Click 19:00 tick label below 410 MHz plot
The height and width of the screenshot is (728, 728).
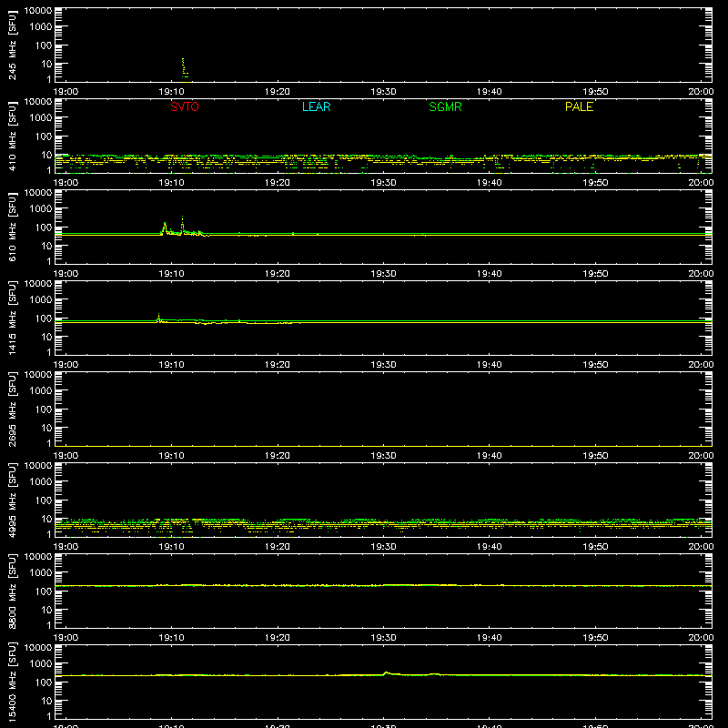point(66,183)
